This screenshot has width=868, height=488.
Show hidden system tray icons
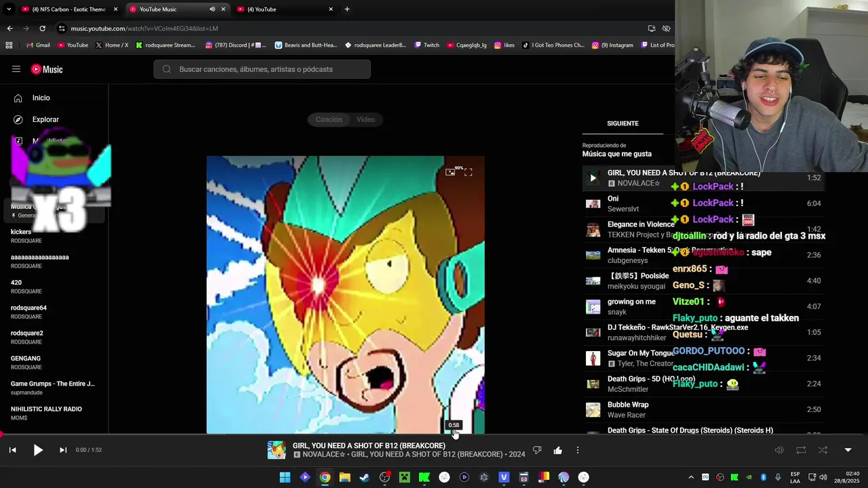tap(691, 477)
